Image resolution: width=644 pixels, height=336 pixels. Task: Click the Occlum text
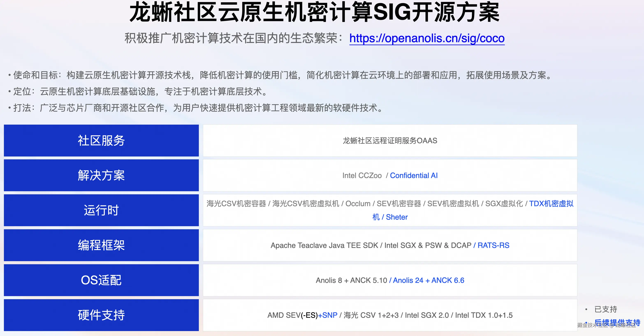[x=358, y=204]
